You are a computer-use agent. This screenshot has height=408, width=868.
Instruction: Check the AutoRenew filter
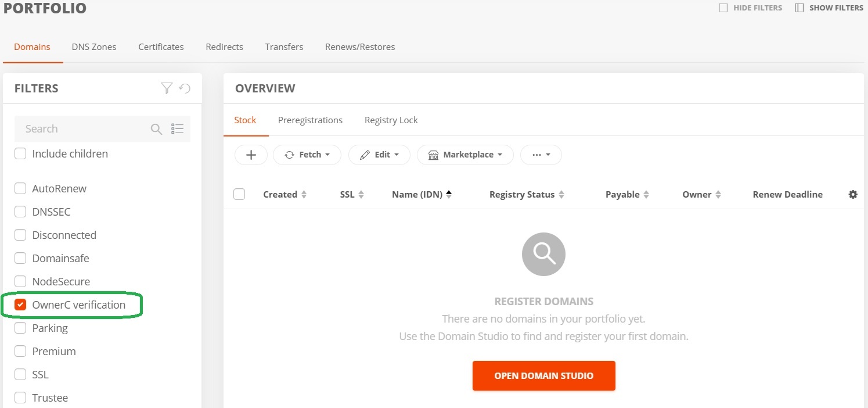20,189
